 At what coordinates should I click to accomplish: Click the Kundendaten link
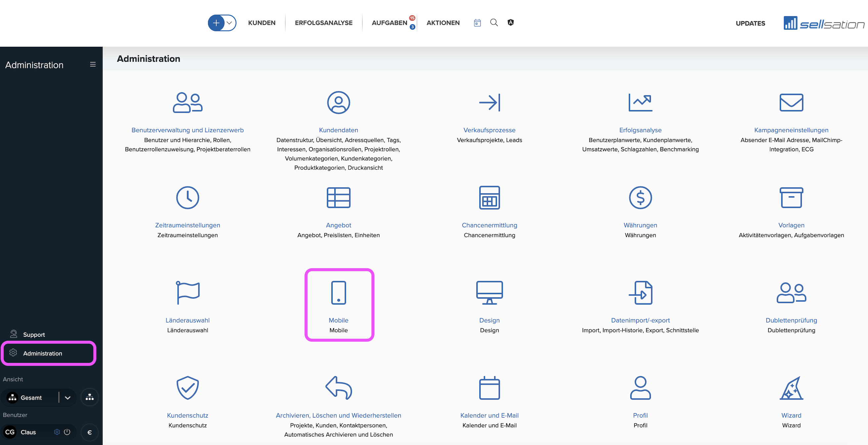pyautogui.click(x=339, y=130)
